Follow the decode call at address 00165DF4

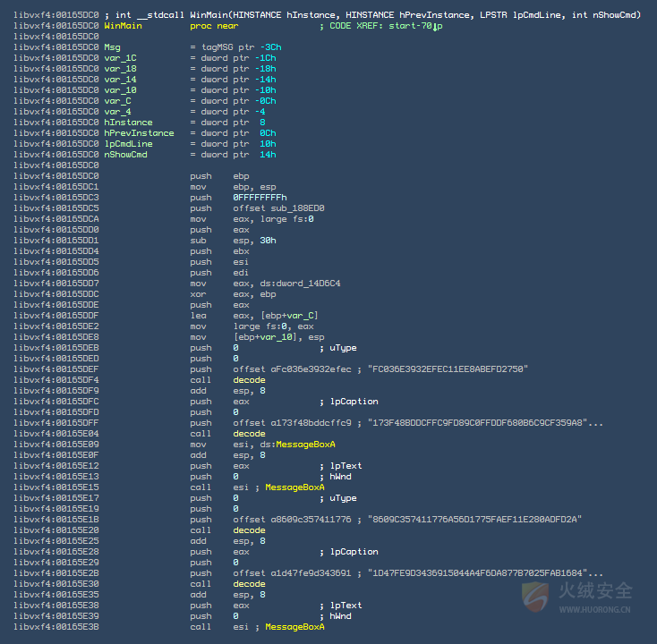coord(249,380)
